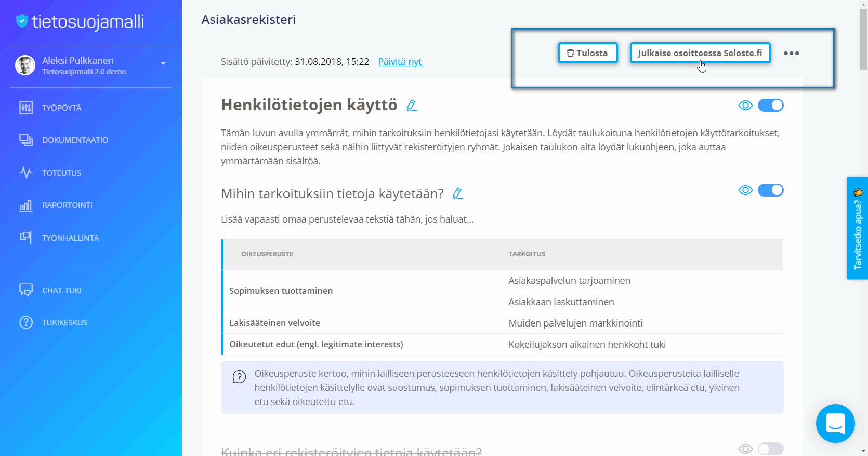Viewport: 868px width, 456px height.
Task: Open Chat-tuki support
Action: pyautogui.click(x=61, y=290)
